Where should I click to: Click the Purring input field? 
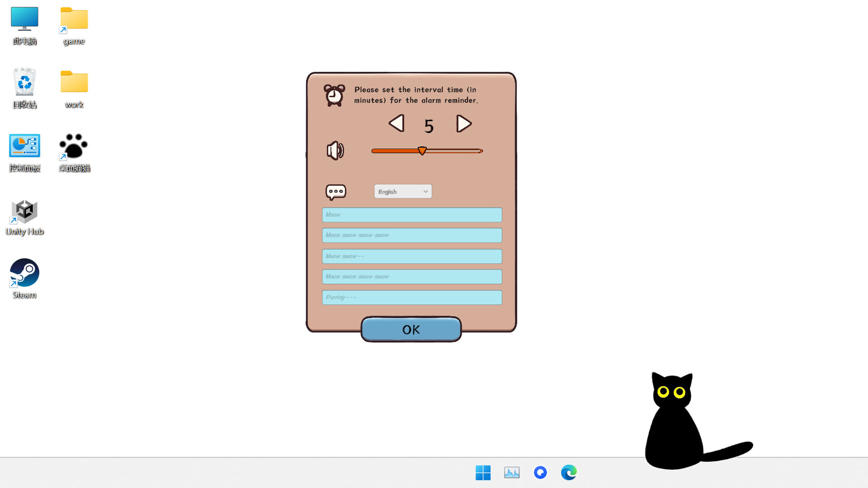point(411,297)
